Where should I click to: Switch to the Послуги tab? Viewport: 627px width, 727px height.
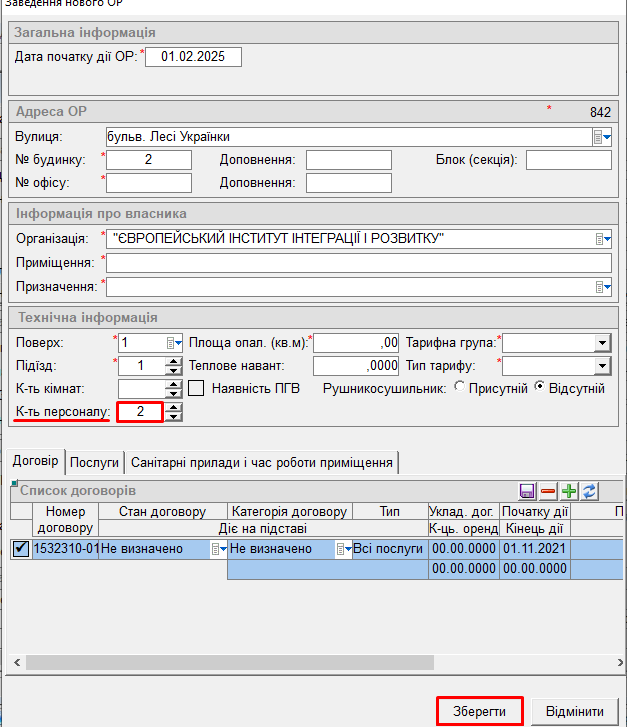95,461
